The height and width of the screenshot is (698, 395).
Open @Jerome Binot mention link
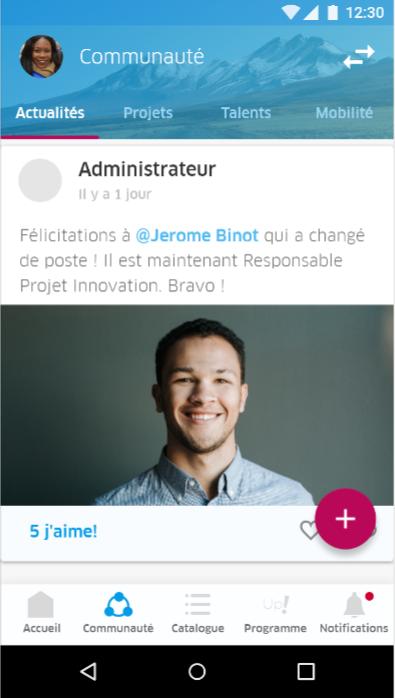pos(197,235)
